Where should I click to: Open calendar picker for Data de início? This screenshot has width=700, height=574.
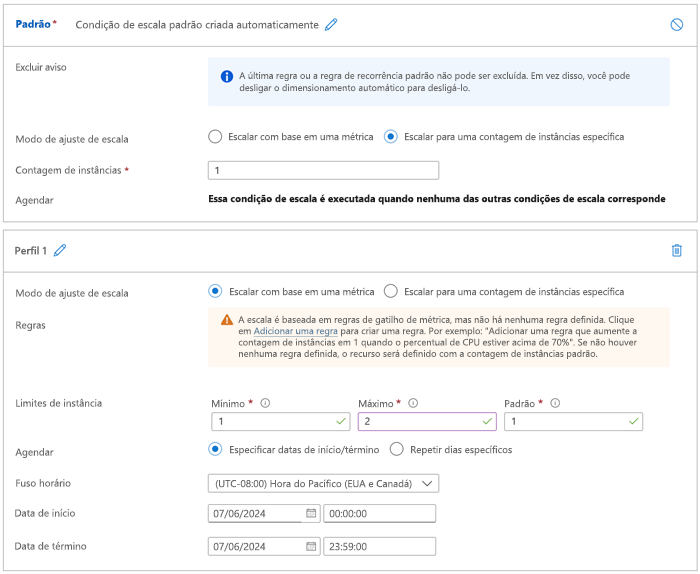311,513
